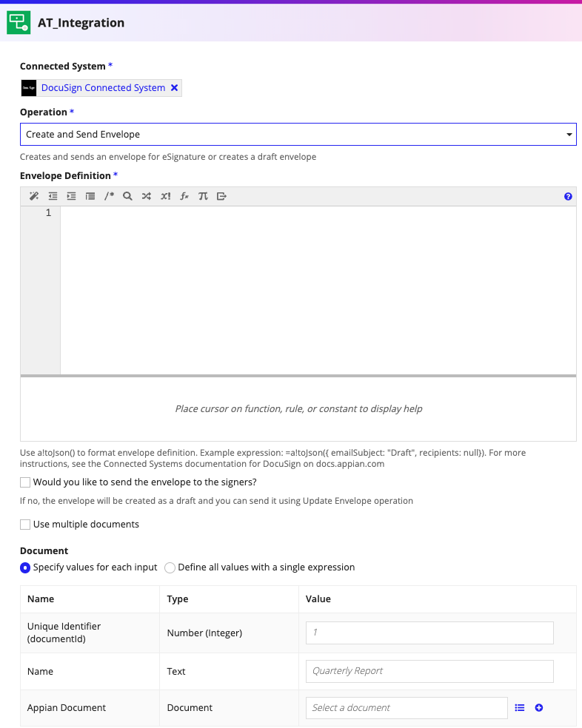
Task: Click the 'Value' column header
Action: (318, 599)
